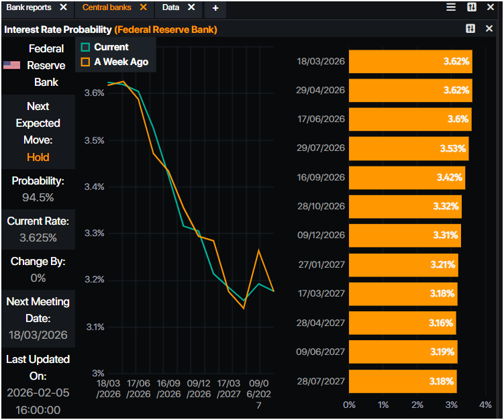Open Interest Rate Probability panel settings icon

[x=470, y=30]
